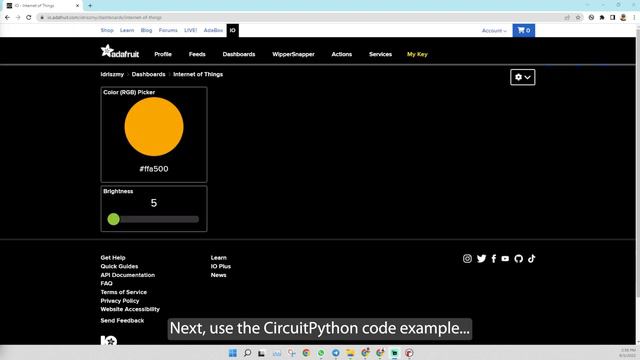Open the IO Plus footer link

[221, 266]
